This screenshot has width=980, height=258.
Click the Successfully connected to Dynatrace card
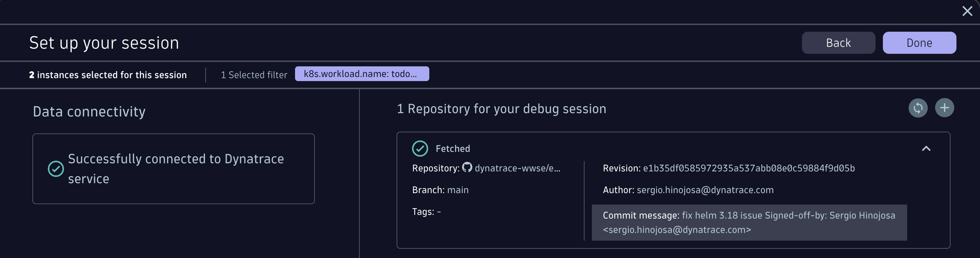click(x=174, y=168)
